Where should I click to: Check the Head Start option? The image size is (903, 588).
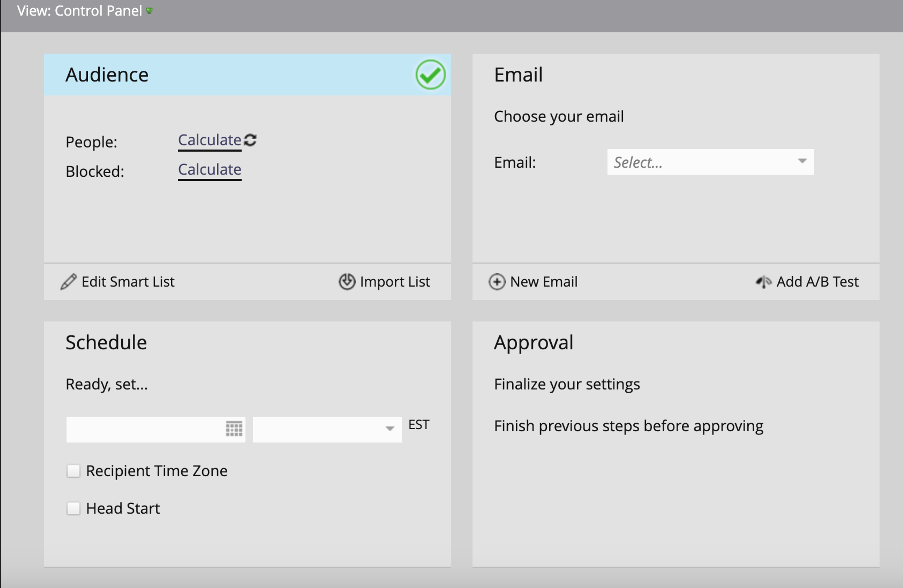[73, 508]
